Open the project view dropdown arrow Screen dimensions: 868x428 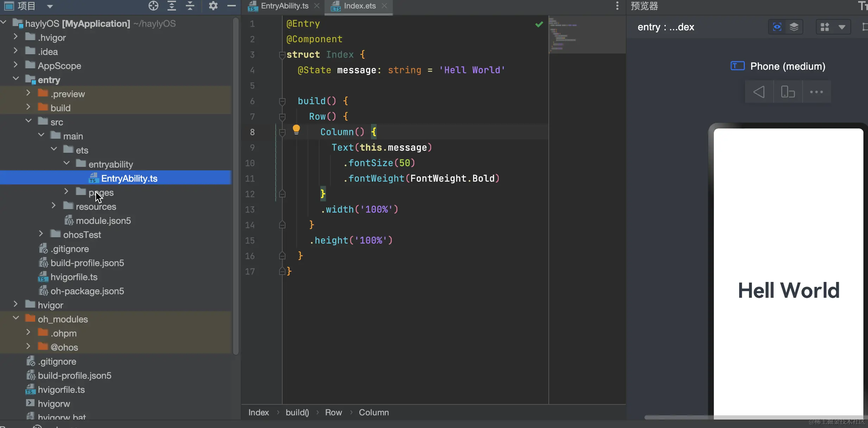[x=50, y=6]
